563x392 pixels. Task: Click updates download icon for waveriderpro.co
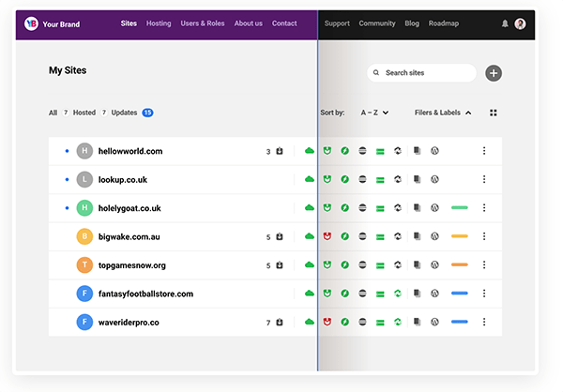(x=280, y=323)
